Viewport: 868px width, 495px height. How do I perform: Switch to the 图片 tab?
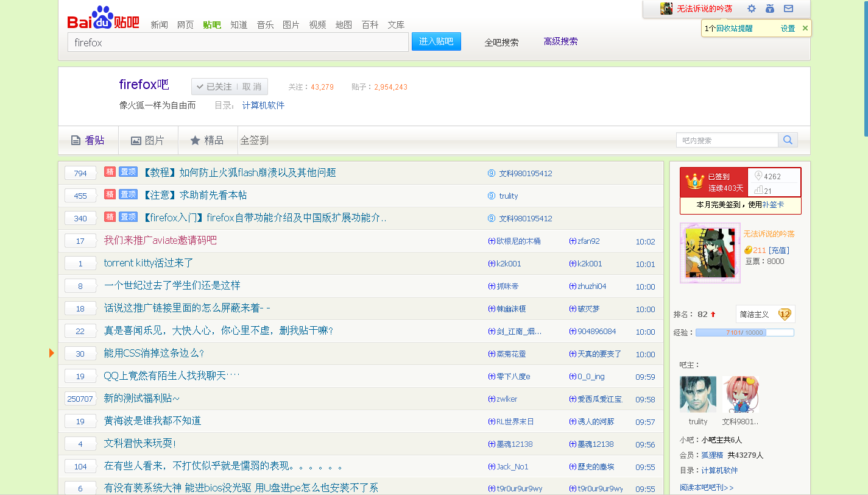[x=148, y=140]
